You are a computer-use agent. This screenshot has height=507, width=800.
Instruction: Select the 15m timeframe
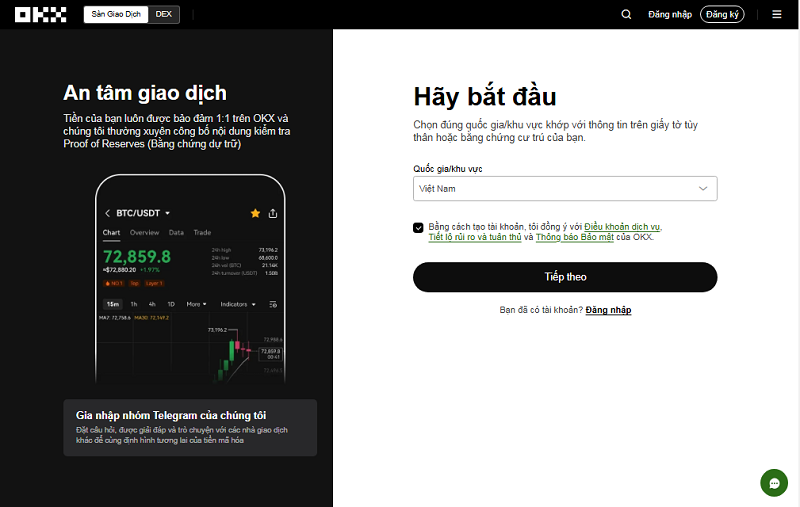[113, 305]
